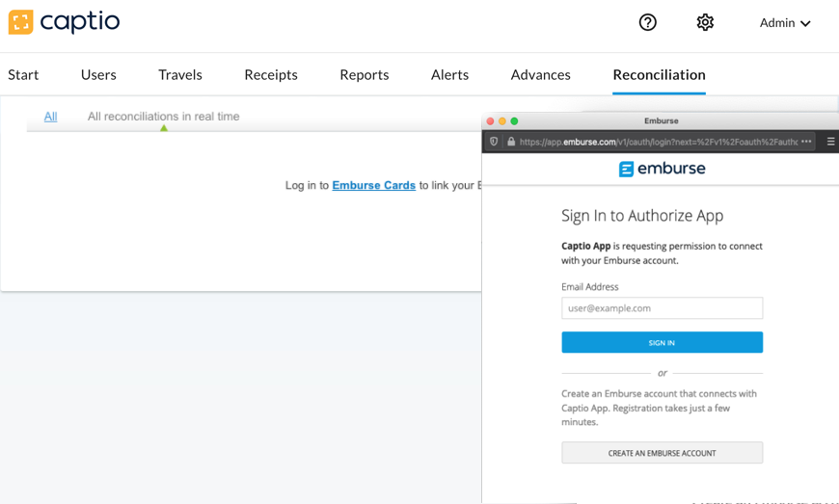Image resolution: width=839 pixels, height=504 pixels.
Task: Open the Users tab
Action: coord(98,74)
